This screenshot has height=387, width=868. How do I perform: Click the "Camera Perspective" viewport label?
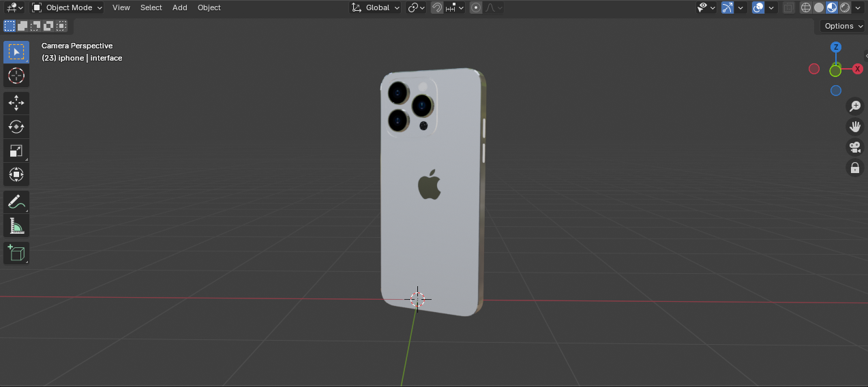tap(77, 46)
